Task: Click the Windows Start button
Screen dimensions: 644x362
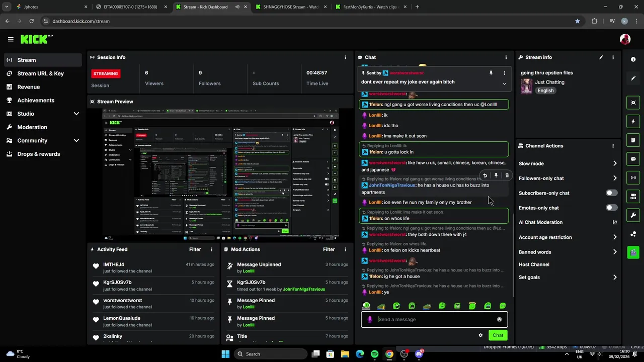Action: coord(225,354)
